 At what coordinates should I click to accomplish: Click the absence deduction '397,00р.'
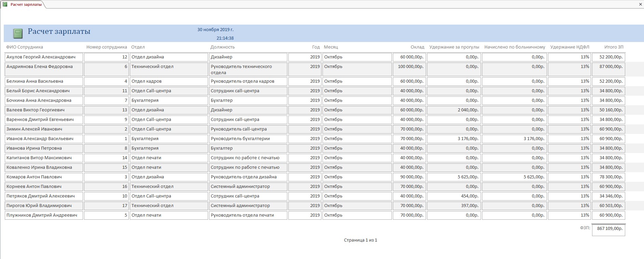(454, 206)
